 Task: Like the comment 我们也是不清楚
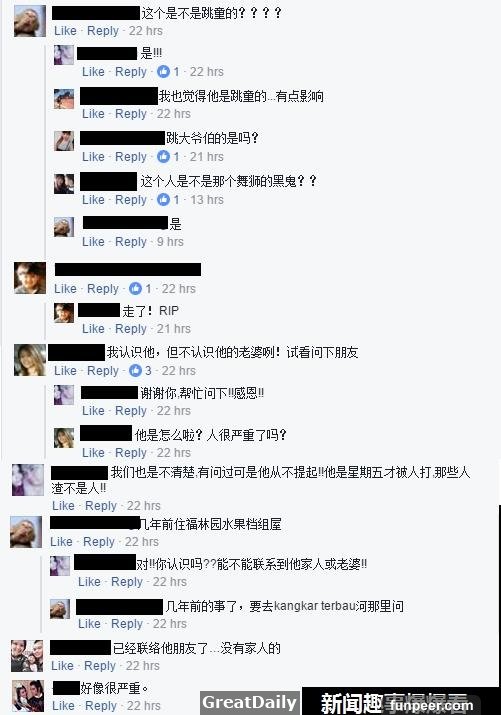click(x=63, y=505)
